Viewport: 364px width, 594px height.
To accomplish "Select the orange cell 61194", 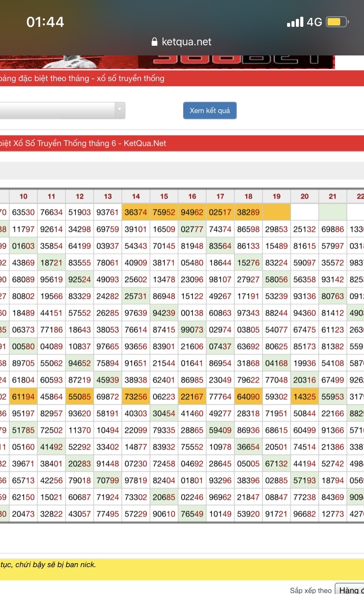I will pyautogui.click(x=23, y=397).
